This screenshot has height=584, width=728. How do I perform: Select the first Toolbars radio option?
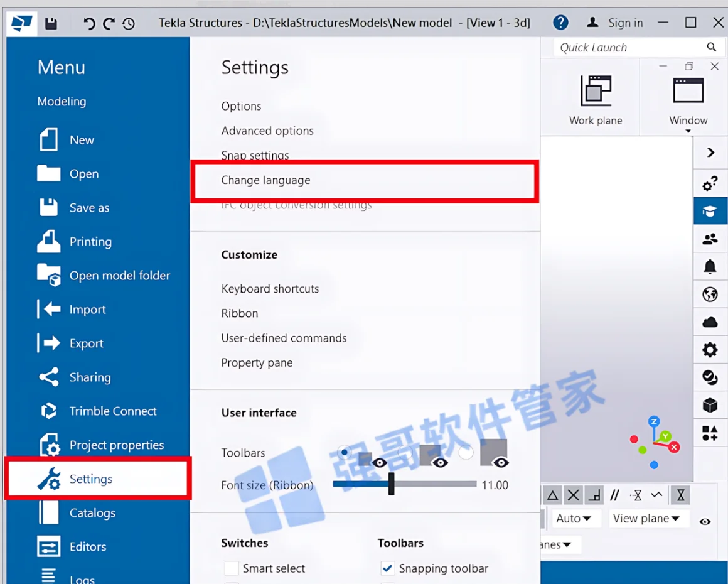(344, 452)
